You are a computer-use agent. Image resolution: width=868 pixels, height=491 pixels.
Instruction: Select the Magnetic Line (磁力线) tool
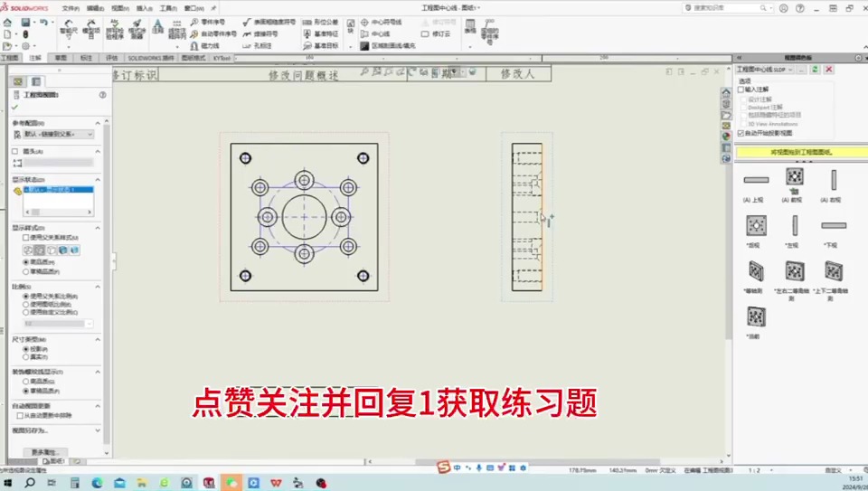point(205,46)
